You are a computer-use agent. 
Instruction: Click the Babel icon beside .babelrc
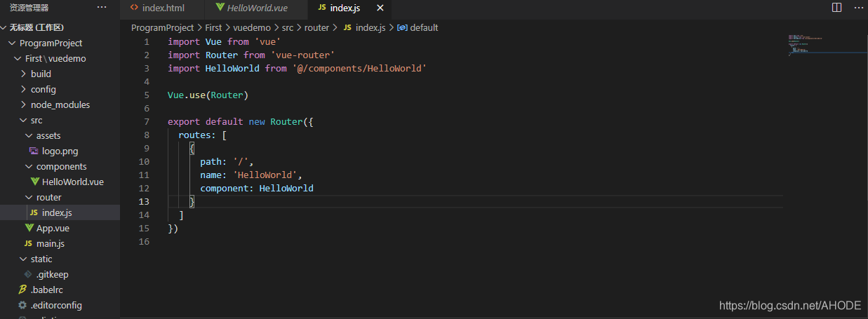(22, 290)
